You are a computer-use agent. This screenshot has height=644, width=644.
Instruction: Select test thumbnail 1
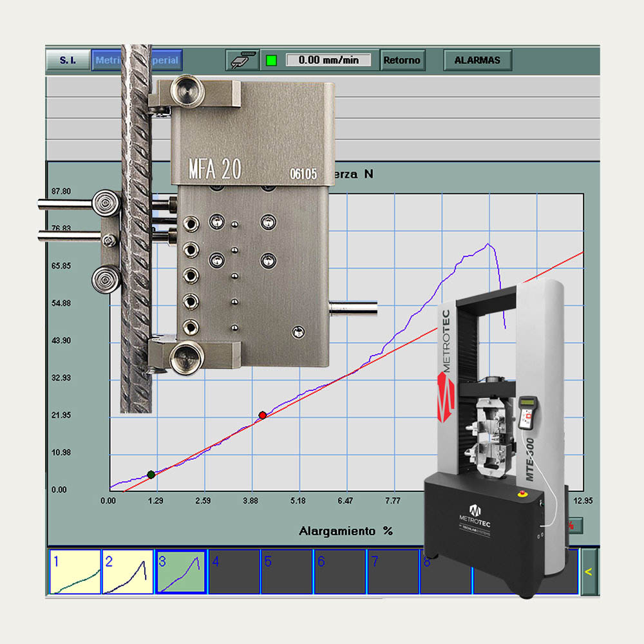pos(75,571)
